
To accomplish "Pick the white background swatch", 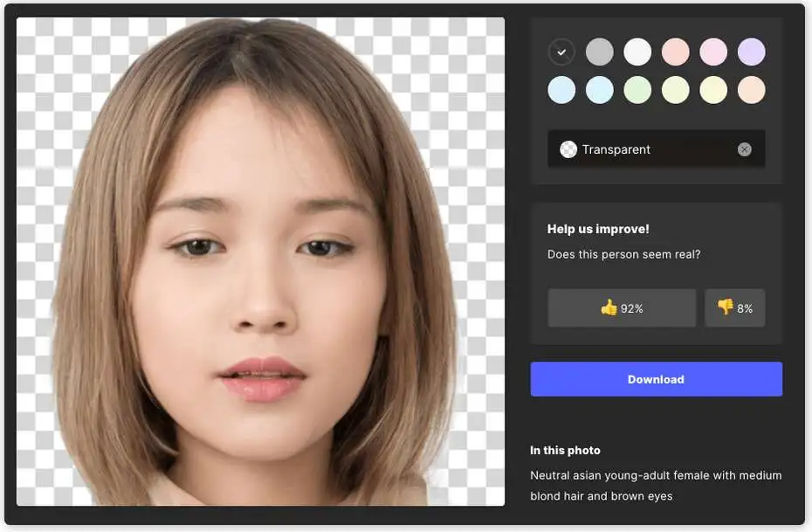I will pos(637,52).
